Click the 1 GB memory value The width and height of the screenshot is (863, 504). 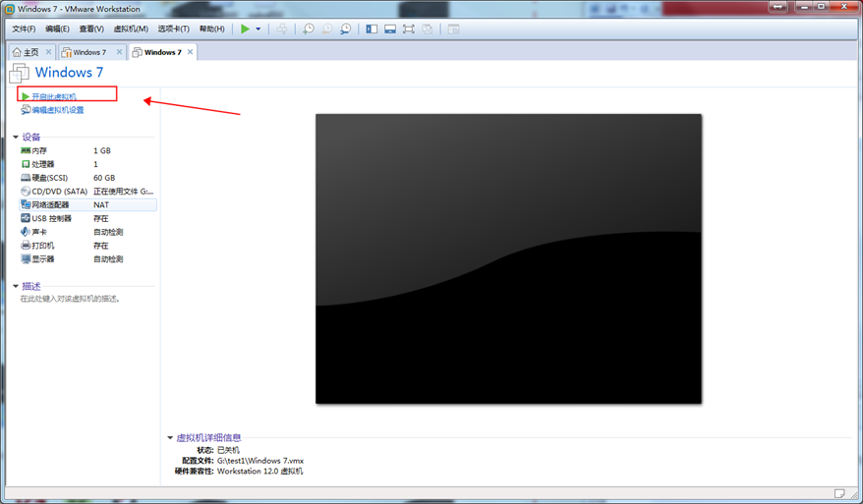(x=102, y=150)
